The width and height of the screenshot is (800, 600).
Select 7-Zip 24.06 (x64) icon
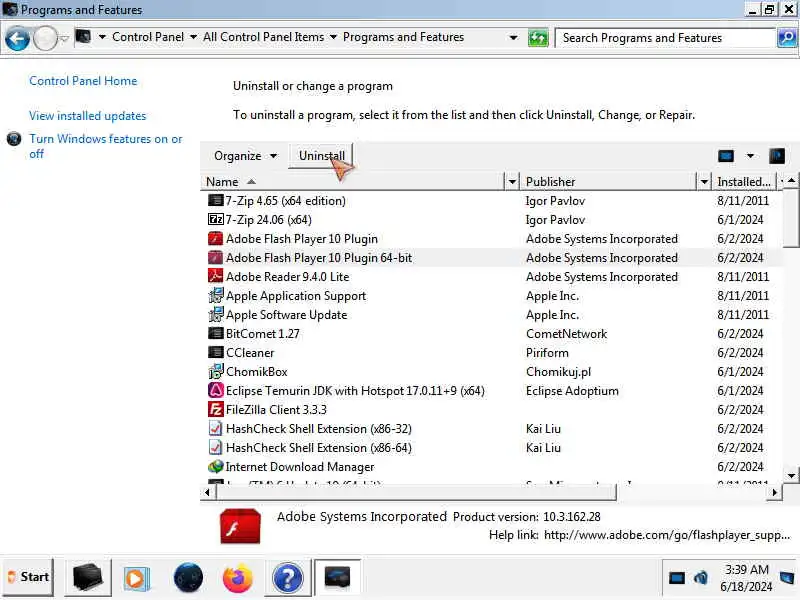[x=216, y=219]
